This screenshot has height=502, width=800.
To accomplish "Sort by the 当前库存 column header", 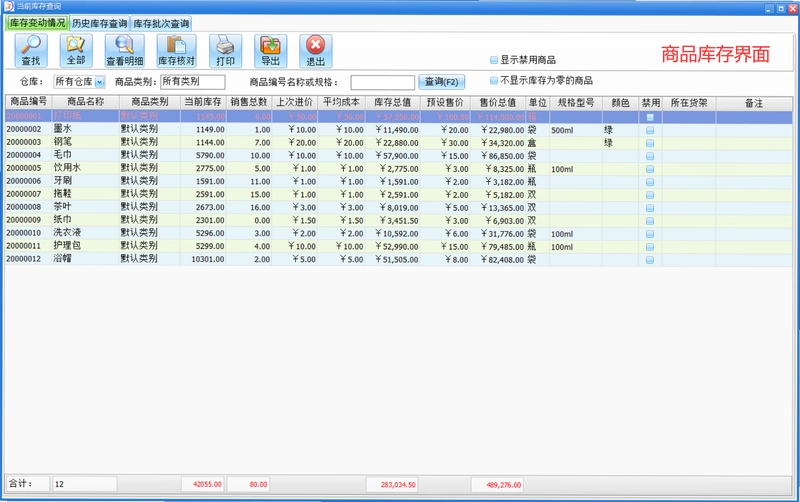I will [203, 102].
